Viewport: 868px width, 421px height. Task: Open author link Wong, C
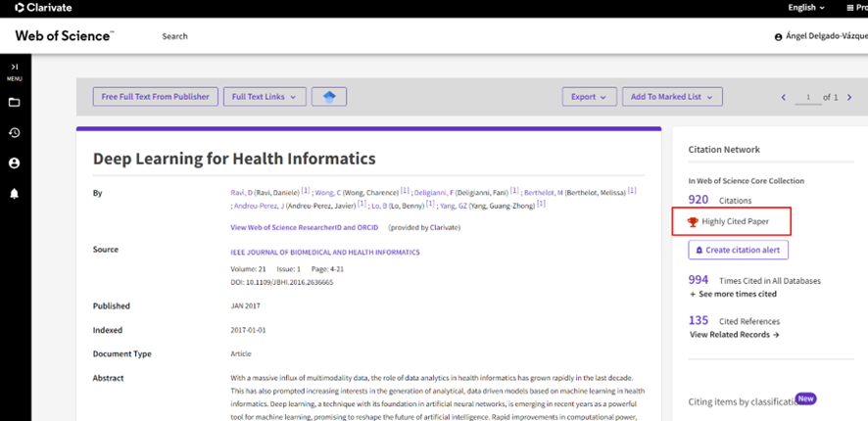pyautogui.click(x=328, y=193)
